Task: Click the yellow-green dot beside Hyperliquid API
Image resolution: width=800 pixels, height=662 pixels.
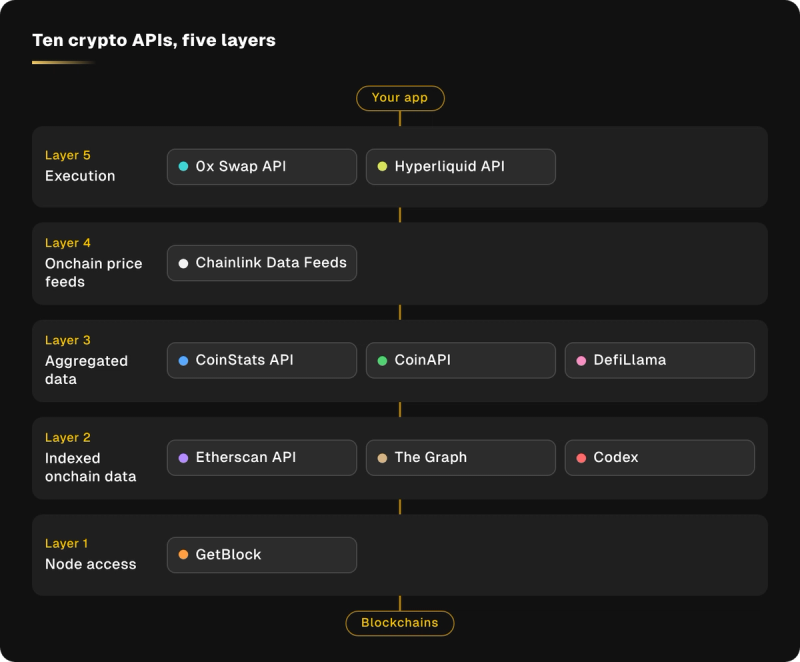Action: click(382, 166)
